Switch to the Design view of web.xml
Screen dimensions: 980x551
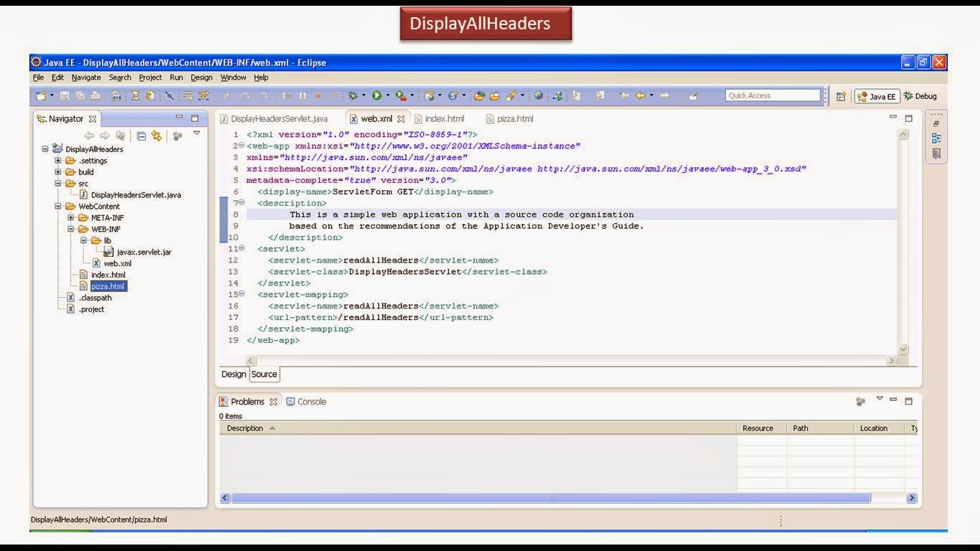[233, 374]
